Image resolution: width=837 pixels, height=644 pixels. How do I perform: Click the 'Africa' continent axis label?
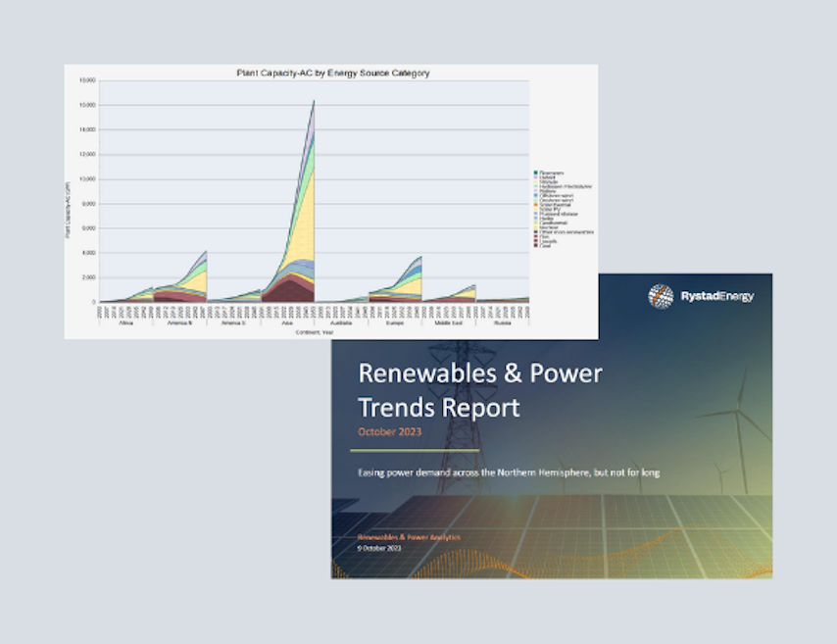pos(126,323)
